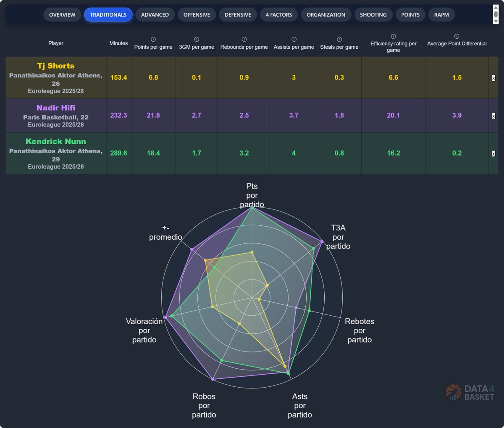The width and height of the screenshot is (504, 428).
Task: Click the Pts por partido radar label
Action: 252,196
